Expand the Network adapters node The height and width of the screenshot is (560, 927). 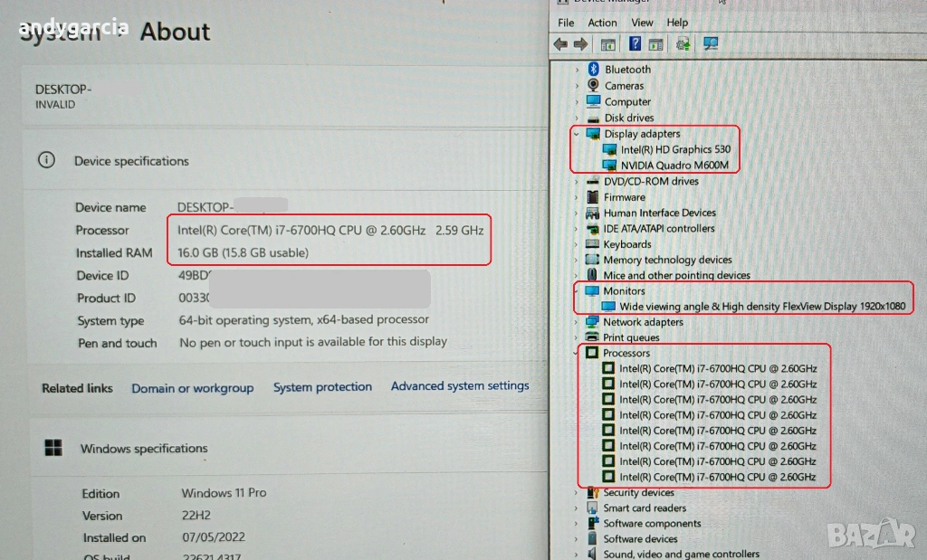(x=577, y=322)
